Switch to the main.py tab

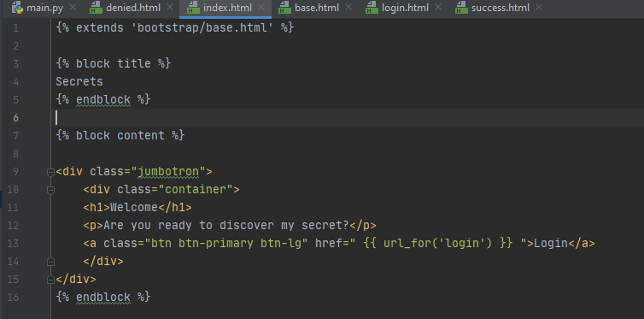pos(44,8)
